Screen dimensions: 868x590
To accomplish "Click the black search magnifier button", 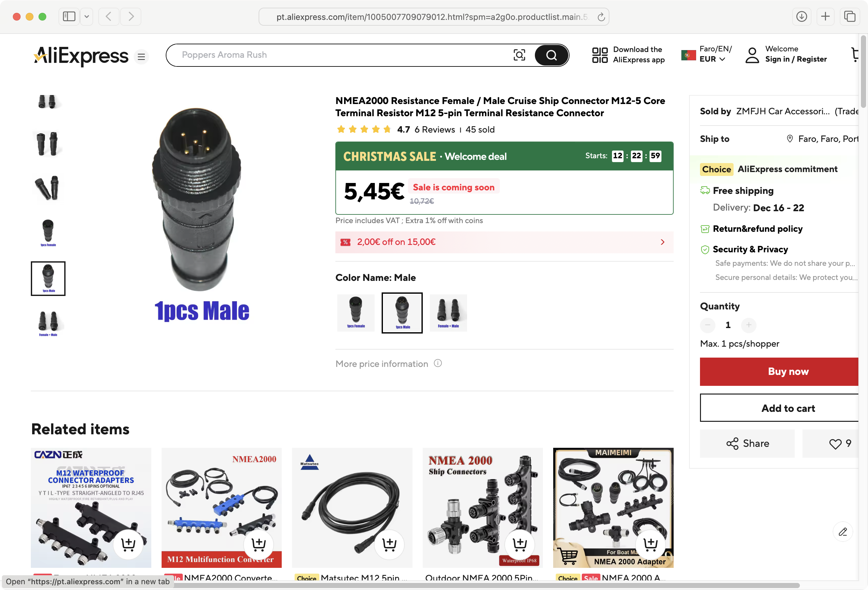I will tap(551, 55).
